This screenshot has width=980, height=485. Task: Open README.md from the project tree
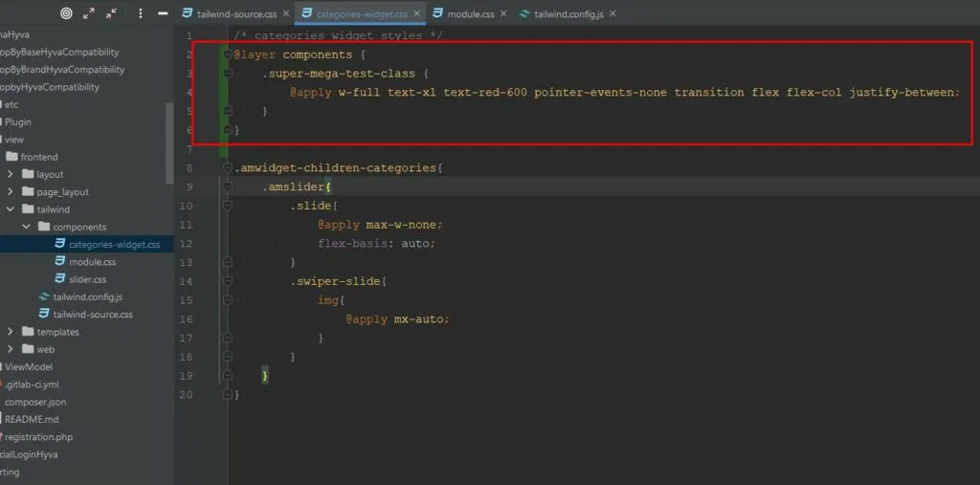point(32,419)
